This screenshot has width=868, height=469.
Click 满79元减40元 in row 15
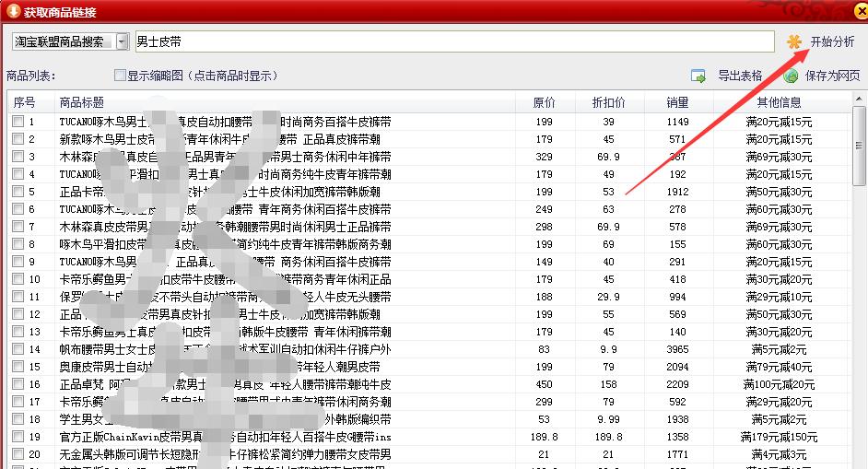click(779, 367)
